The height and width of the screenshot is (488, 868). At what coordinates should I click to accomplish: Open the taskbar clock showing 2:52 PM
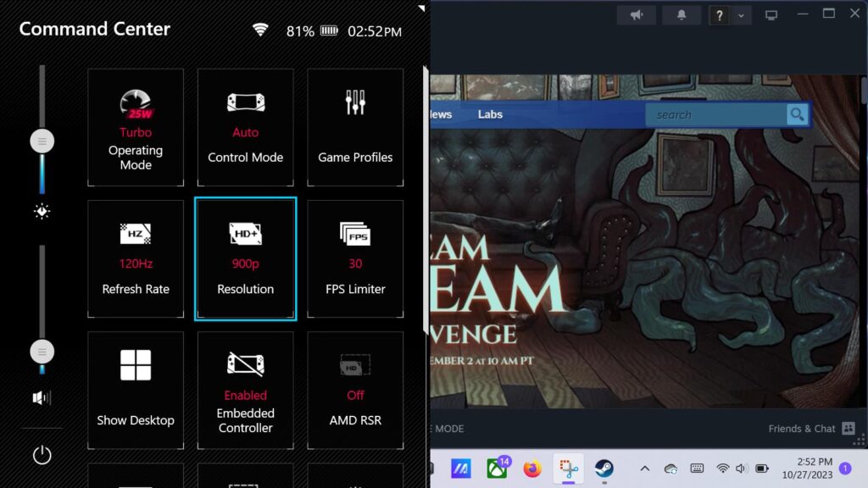pyautogui.click(x=807, y=468)
